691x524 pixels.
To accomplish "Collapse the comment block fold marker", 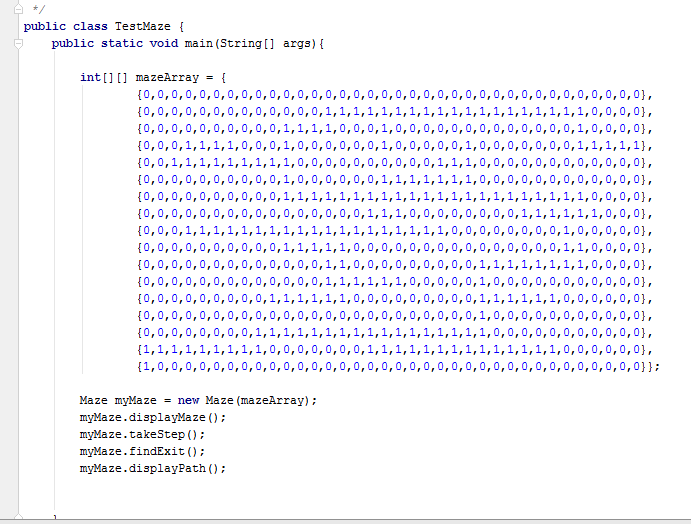I will point(18,8).
